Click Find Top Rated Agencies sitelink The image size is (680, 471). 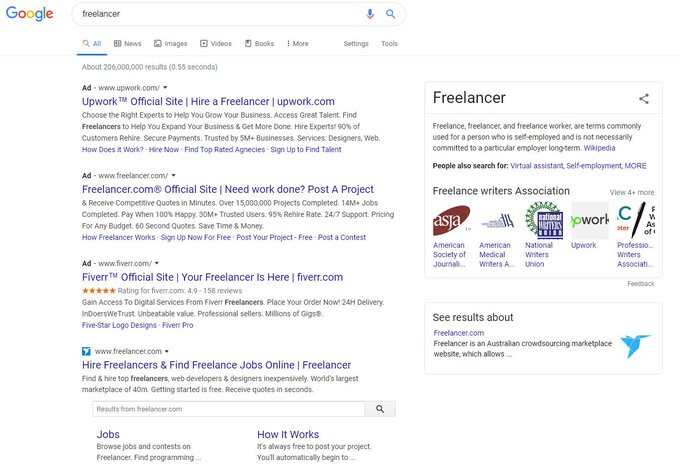coord(225,150)
